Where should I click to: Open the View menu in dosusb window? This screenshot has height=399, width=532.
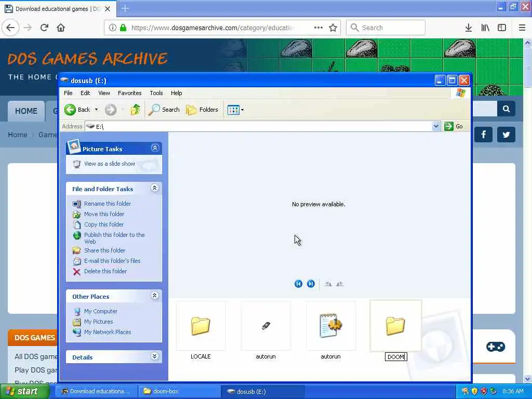pos(104,93)
